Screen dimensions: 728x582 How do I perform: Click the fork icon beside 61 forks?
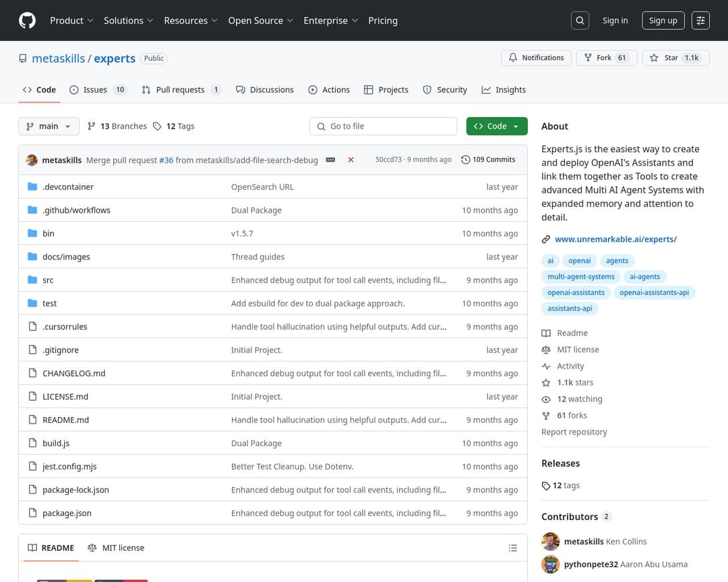pos(545,416)
